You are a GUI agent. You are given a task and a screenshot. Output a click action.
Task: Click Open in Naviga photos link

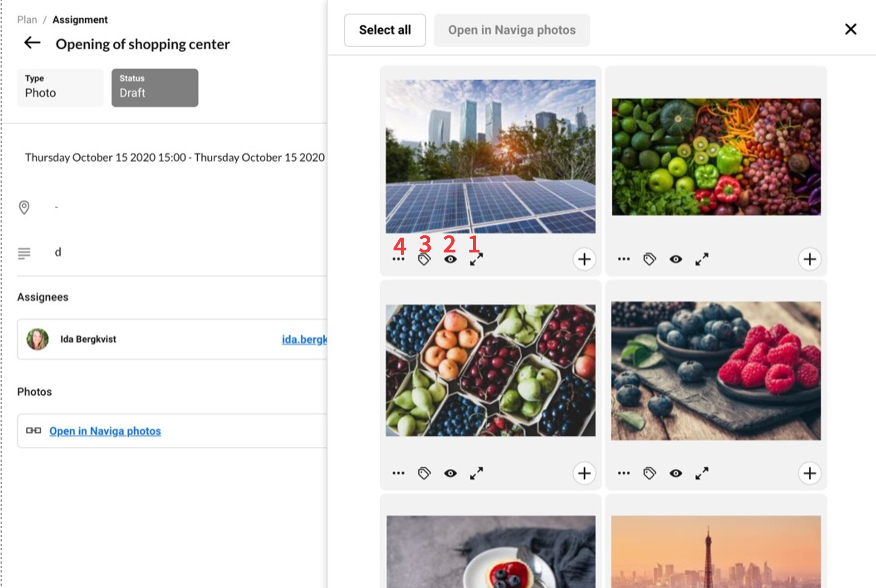tap(105, 431)
